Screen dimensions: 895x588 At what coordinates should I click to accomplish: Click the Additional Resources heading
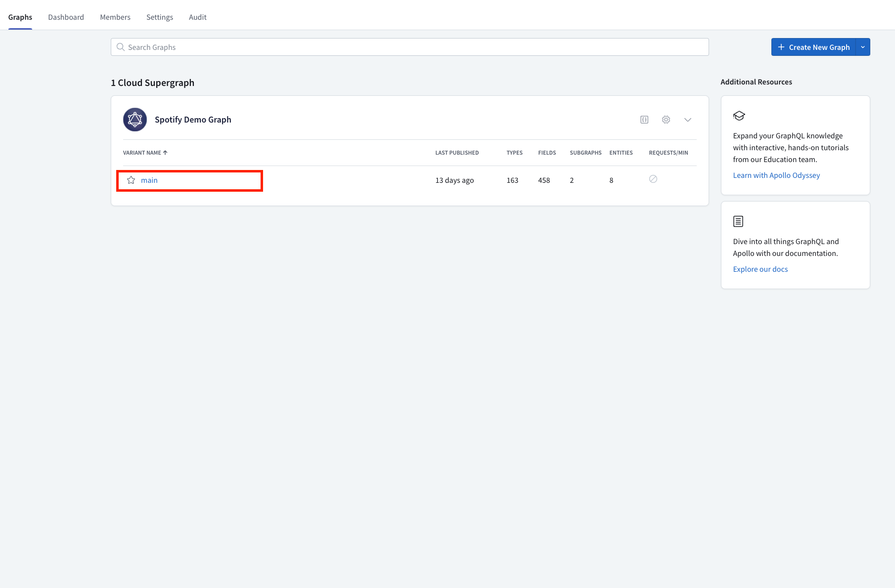point(756,82)
